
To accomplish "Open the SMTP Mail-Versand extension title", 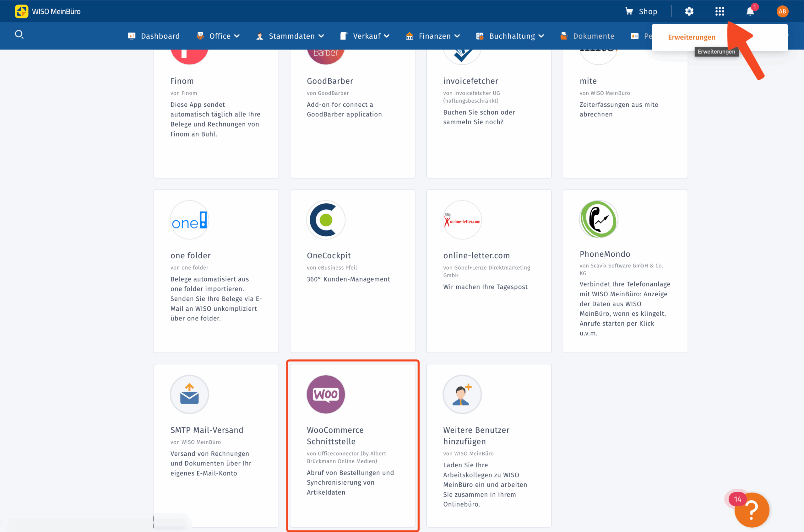I will [207, 430].
